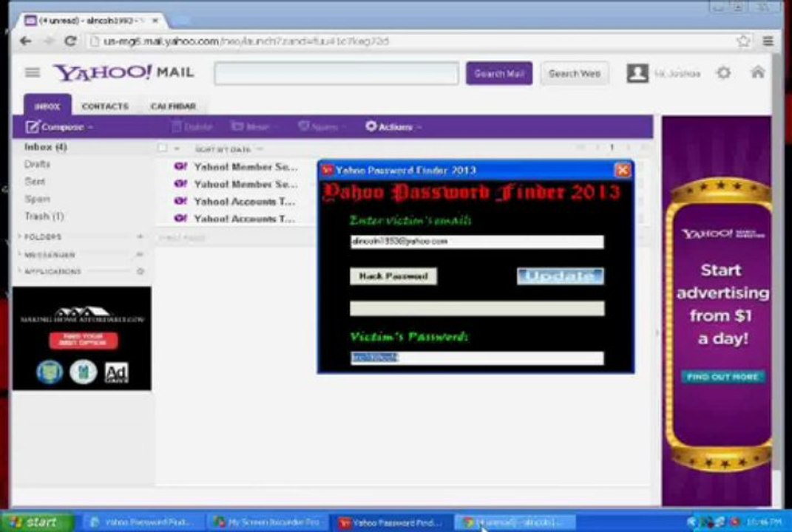Screen dimensions: 792x532
Task: Click the Update button in dialog
Action: [560, 276]
